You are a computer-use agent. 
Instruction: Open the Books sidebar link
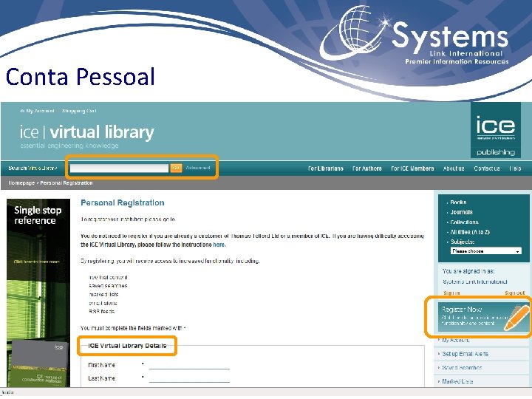pyautogui.click(x=458, y=202)
